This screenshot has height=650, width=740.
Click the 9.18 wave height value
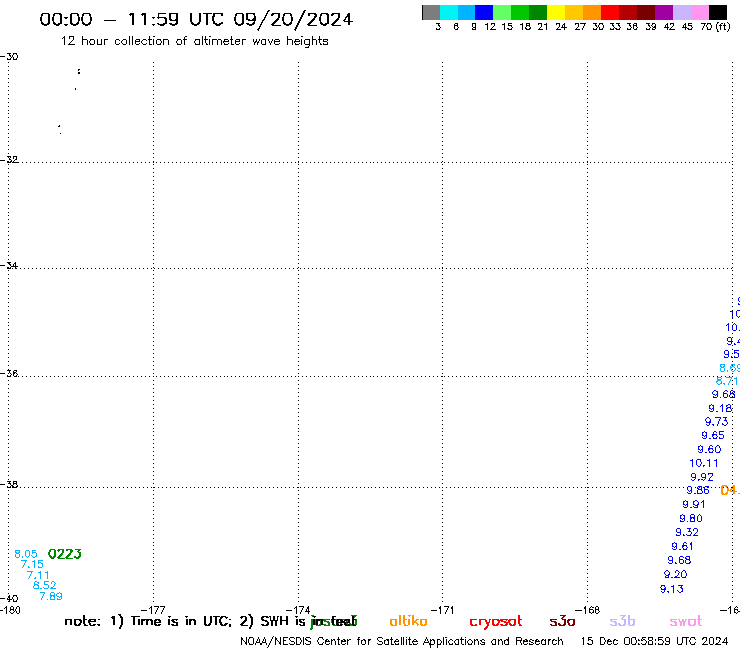click(x=720, y=408)
